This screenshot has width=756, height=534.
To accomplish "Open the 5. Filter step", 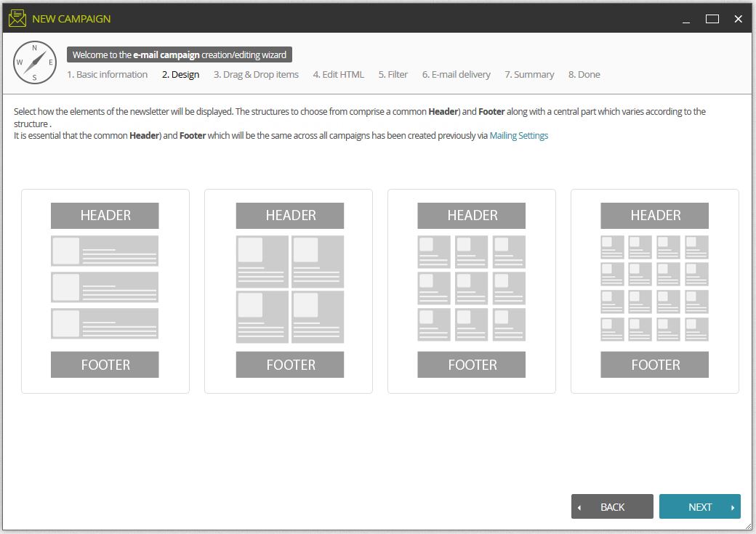I will (393, 75).
